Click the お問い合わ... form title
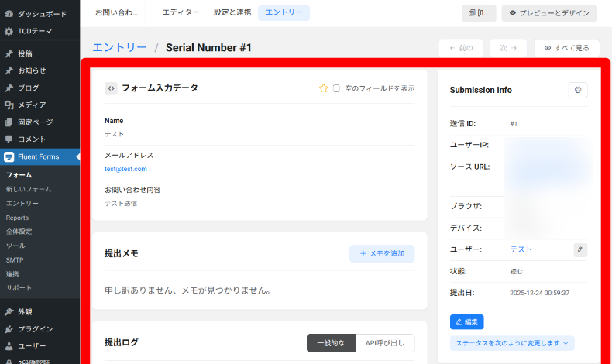 [117, 13]
